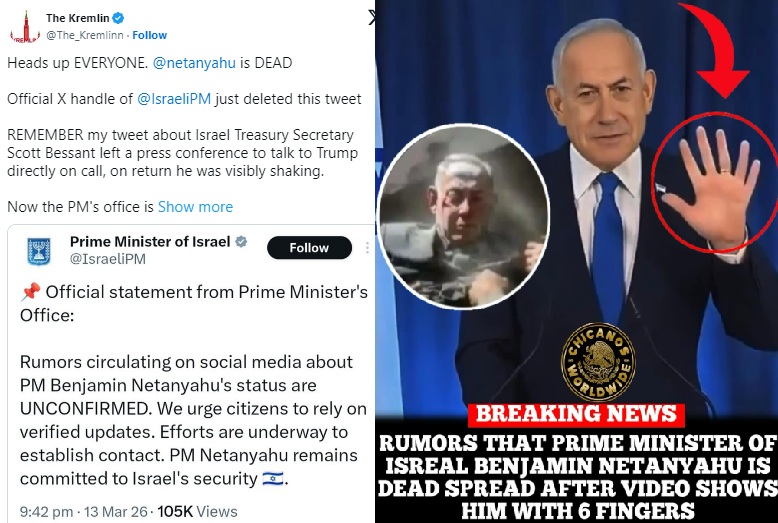Screen dimensions: 778x523
Task: Open Prime Minister of Israel emblem avatar
Action: (x=38, y=251)
